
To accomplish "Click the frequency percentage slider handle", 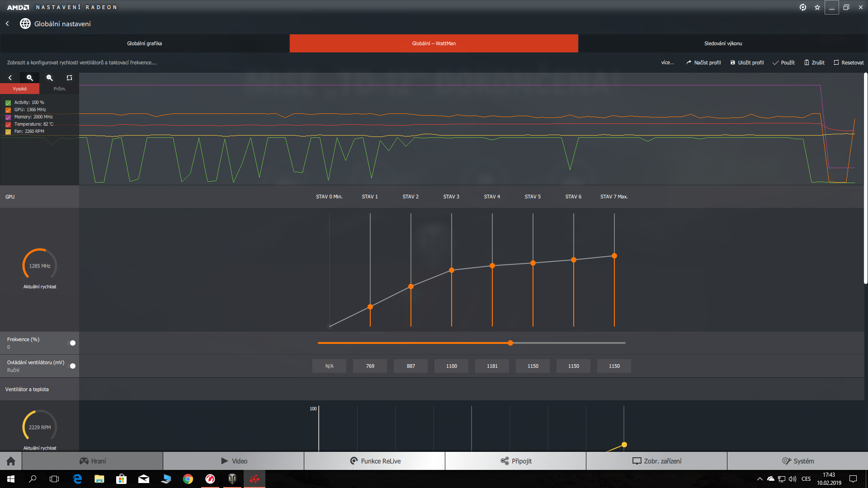I will (x=510, y=343).
